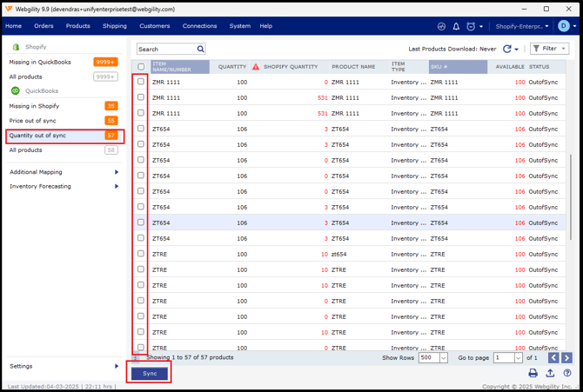
Task: Open the Show Rows dropdown
Action: (x=432, y=357)
